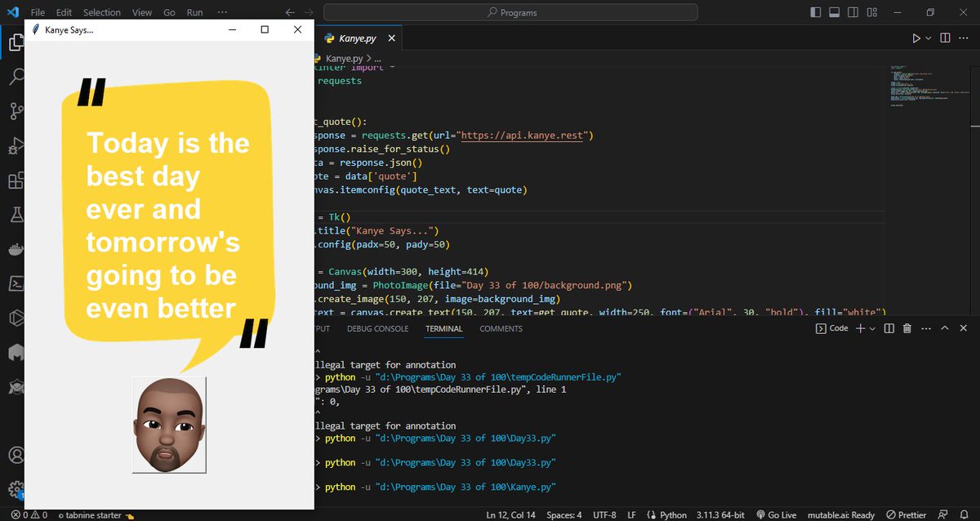Click the Kanye.py breadcrumb

pyautogui.click(x=344, y=58)
